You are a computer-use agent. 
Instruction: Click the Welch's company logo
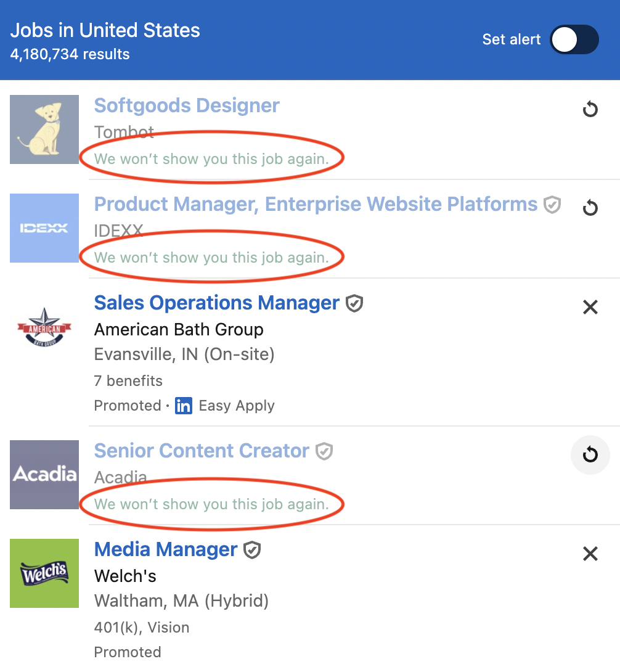pyautogui.click(x=44, y=573)
